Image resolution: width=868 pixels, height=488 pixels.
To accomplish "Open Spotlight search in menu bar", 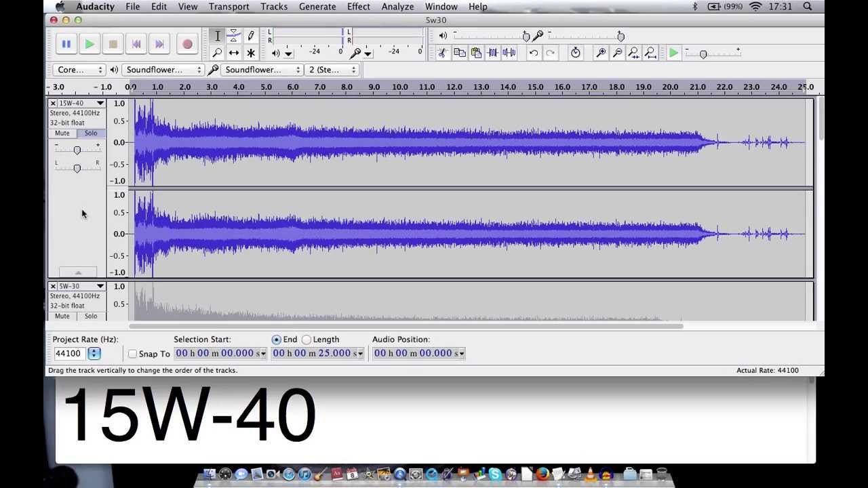I will [808, 7].
